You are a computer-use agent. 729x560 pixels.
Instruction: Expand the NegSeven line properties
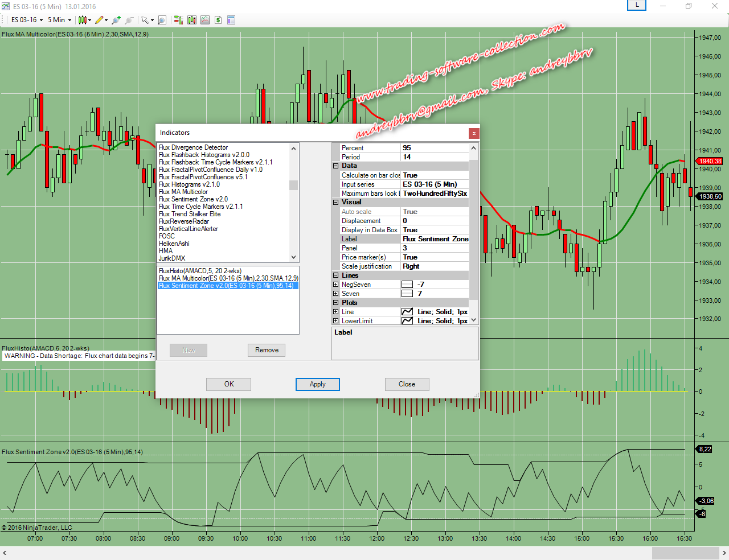pos(335,285)
